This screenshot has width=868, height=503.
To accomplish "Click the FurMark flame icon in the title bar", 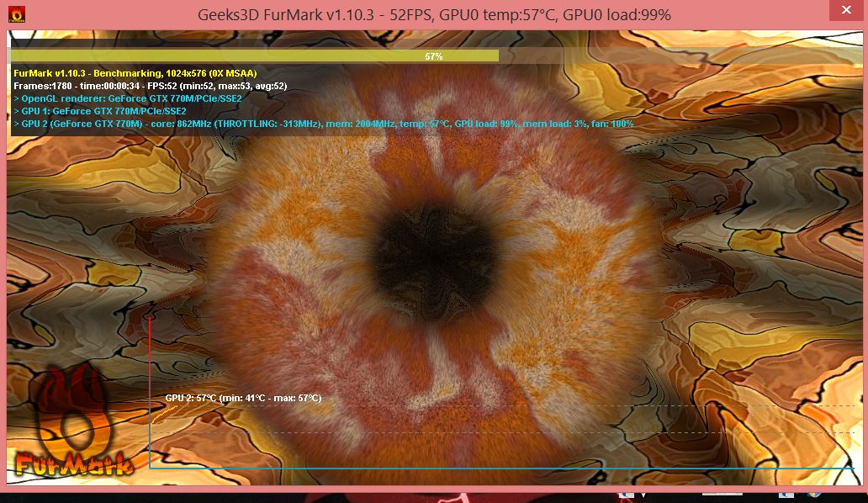I will point(17,14).
